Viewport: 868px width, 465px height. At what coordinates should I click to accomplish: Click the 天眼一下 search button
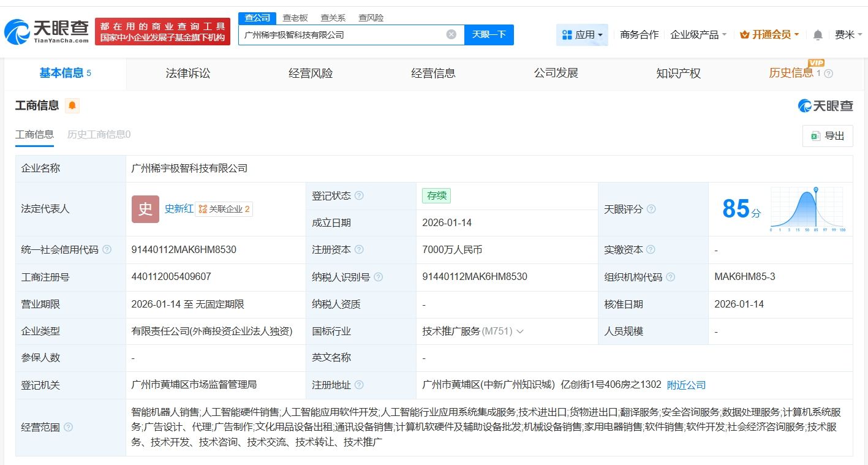pyautogui.click(x=488, y=34)
